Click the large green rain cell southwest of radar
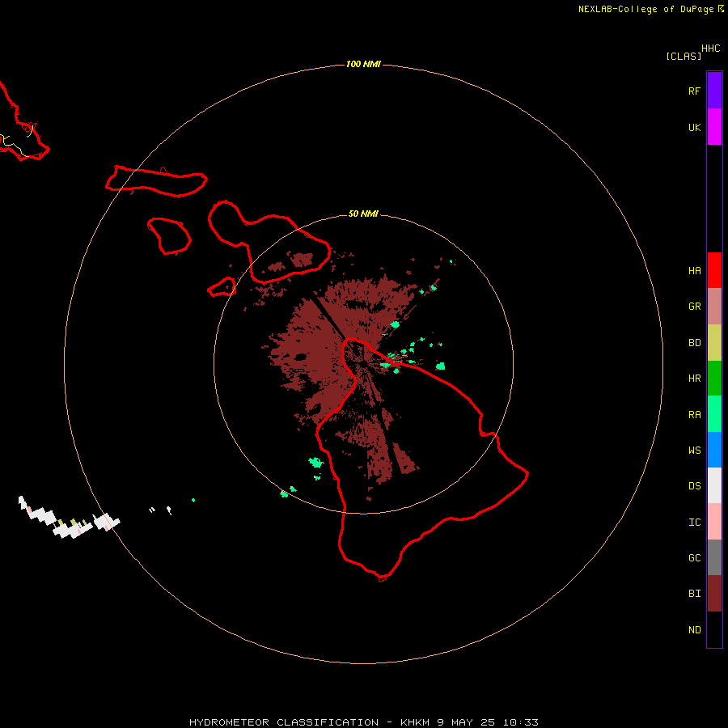 click(315, 463)
